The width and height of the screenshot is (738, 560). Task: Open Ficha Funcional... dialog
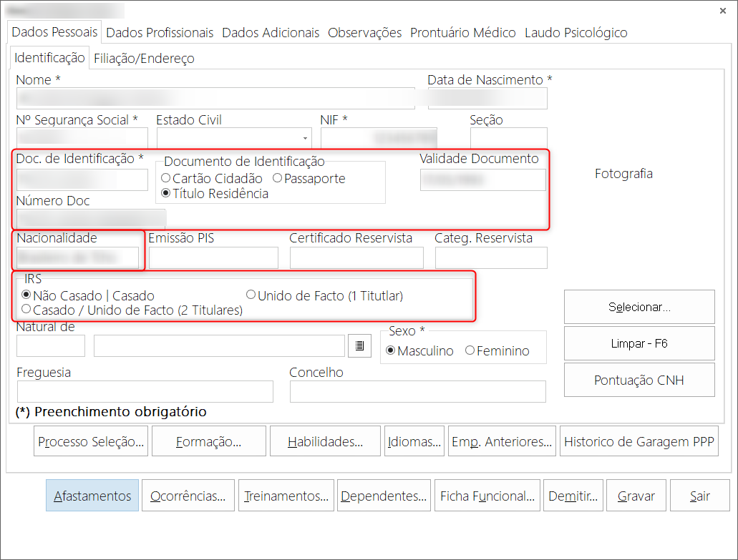487,496
